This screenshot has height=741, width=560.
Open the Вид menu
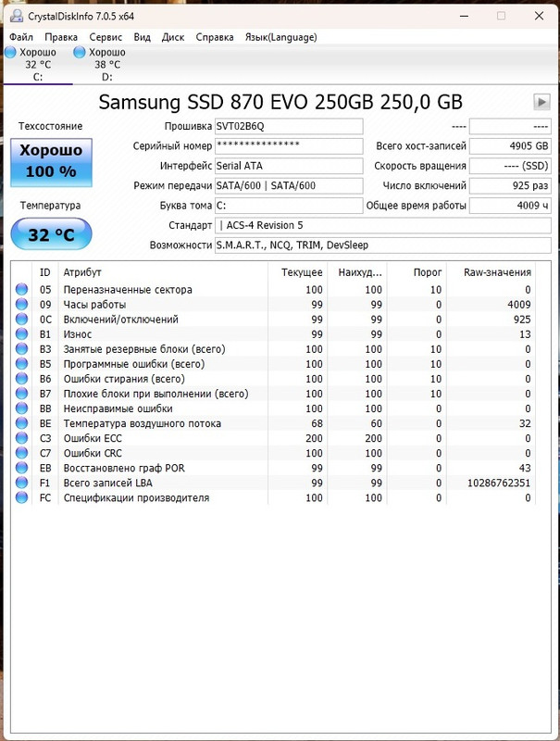coord(142,37)
